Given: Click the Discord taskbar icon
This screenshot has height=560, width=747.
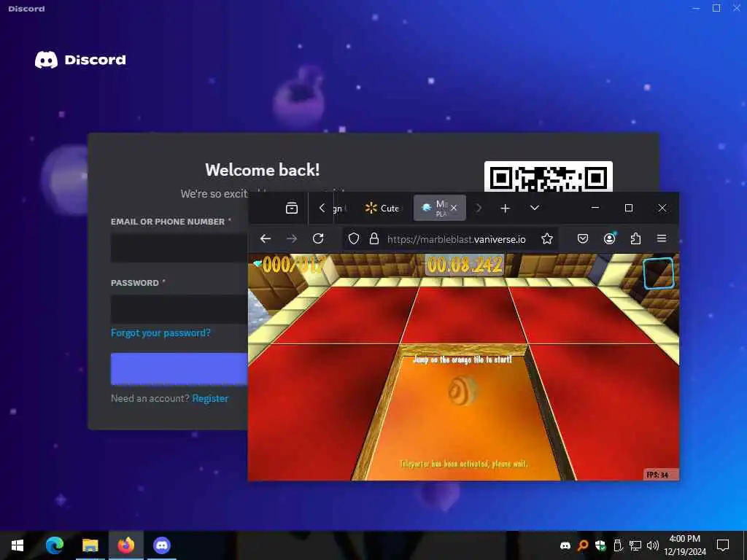Looking at the screenshot, I should (x=162, y=545).
